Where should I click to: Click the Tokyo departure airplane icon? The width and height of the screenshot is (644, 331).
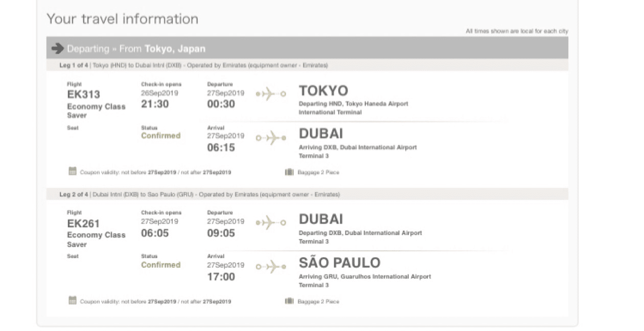pyautogui.click(x=271, y=94)
